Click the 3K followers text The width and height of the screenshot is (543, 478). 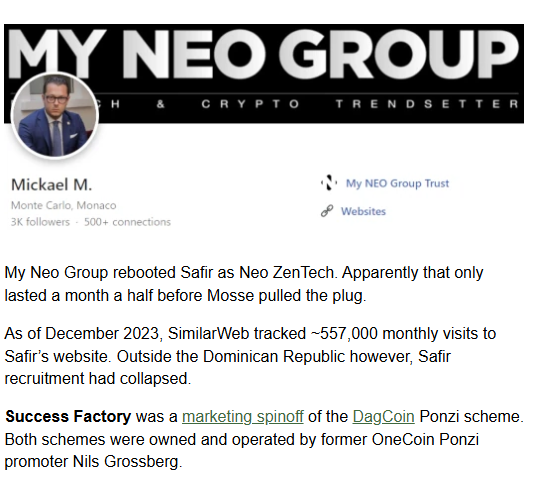point(40,222)
